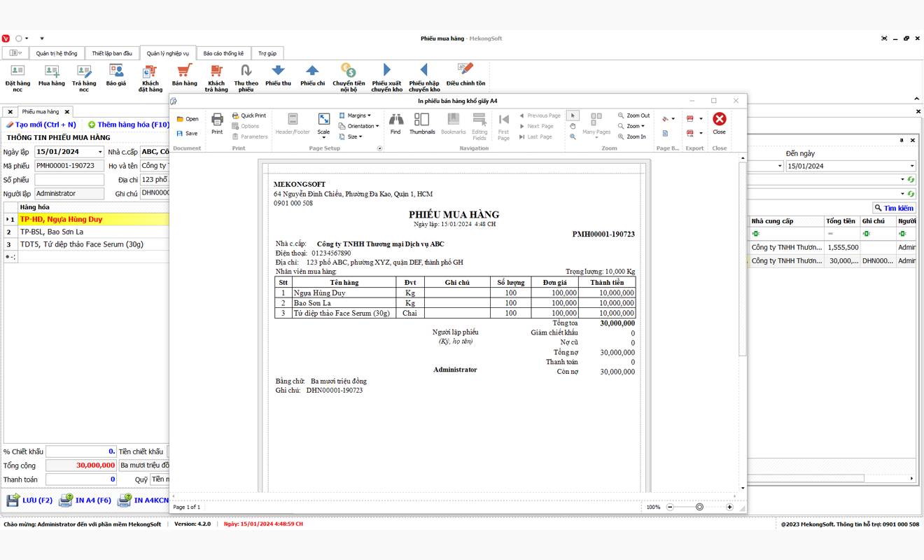Open the Ngày lập date picker dropdown
This screenshot has width=924, height=560.
point(100,152)
